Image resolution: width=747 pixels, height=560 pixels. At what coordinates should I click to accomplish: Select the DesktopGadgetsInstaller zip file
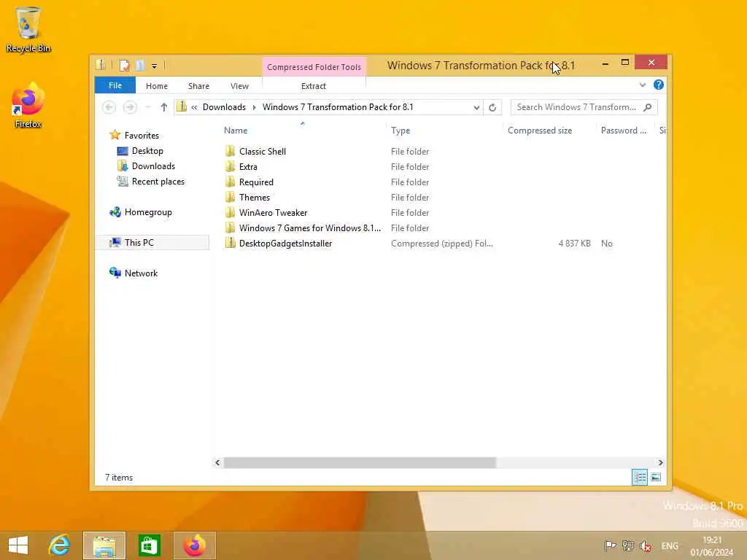coord(285,244)
